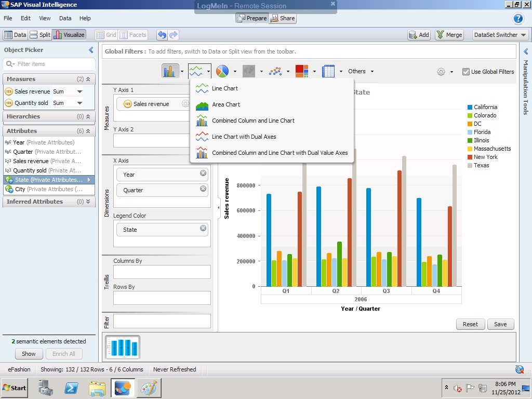Open help with the question mark icon
532x399 pixels.
point(518,18)
